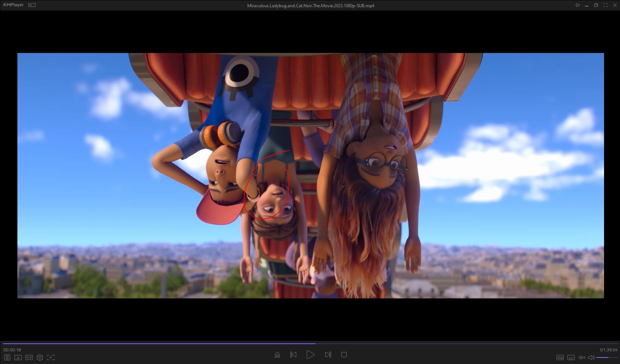Open the KMPlayer main menu
This screenshot has width=620, height=364.
(x=13, y=5)
